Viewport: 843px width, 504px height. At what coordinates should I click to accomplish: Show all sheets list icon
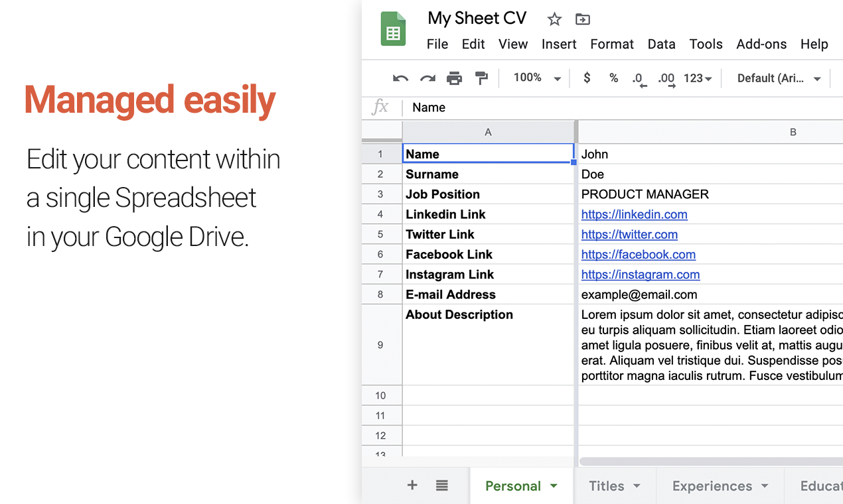[442, 485]
